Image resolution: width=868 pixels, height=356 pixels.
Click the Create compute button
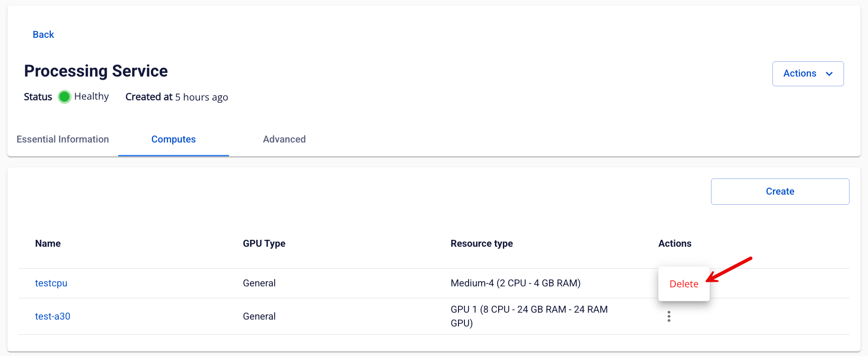click(x=780, y=191)
